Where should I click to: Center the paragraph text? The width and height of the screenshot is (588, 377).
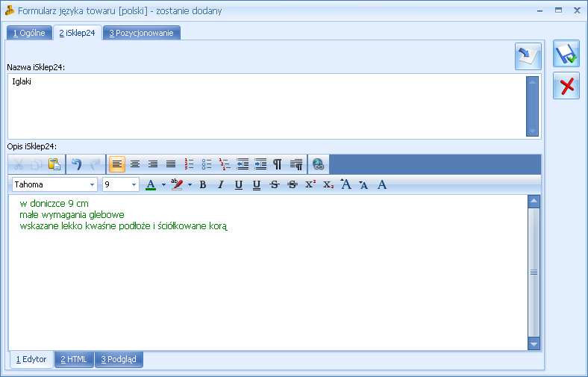pyautogui.click(x=135, y=164)
